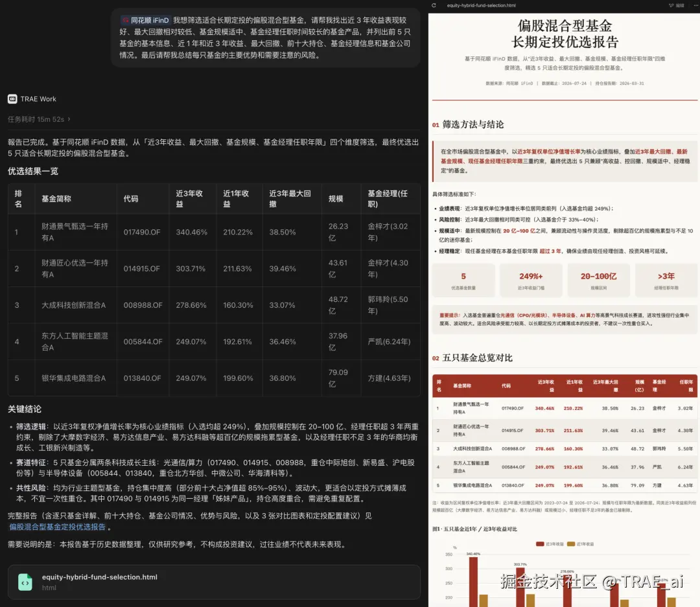The width and height of the screenshot is (700, 607).
Task: Click code 005844.OF in chat table
Action: pos(143,341)
